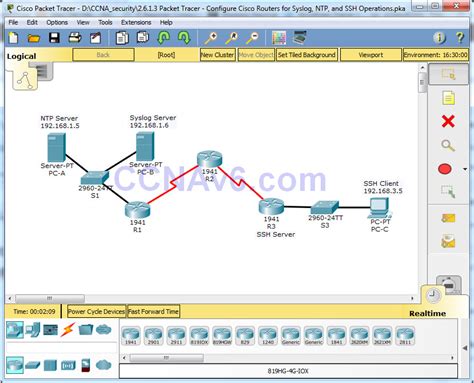
Task: Click Fast Forward Time
Action: click(x=153, y=311)
